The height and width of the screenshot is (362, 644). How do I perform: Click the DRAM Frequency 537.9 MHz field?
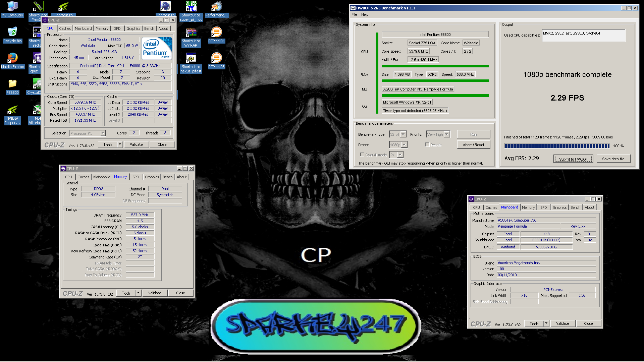(140, 215)
